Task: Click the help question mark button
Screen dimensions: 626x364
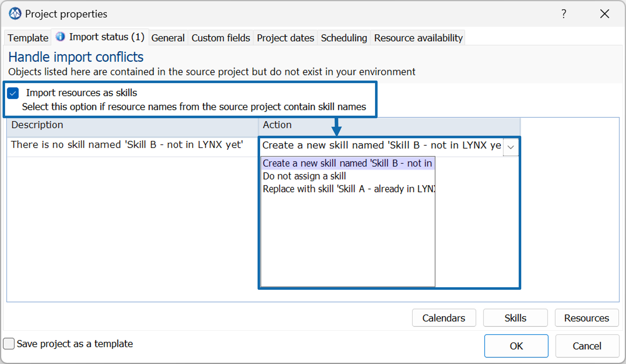Action: pos(564,14)
